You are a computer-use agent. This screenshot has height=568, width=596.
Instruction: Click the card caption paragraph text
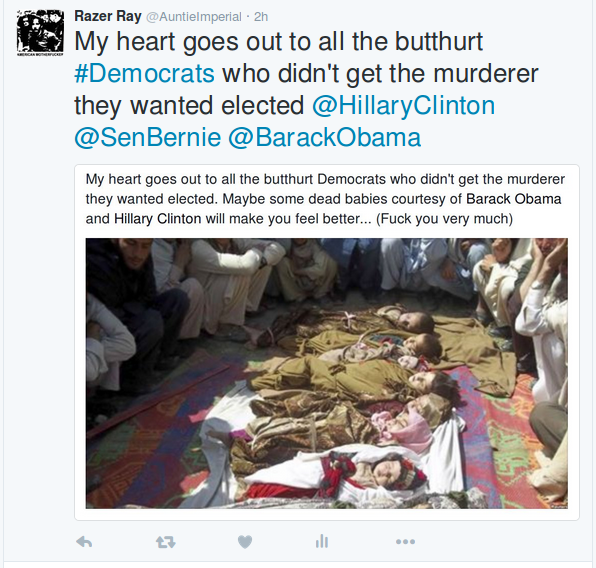point(325,199)
